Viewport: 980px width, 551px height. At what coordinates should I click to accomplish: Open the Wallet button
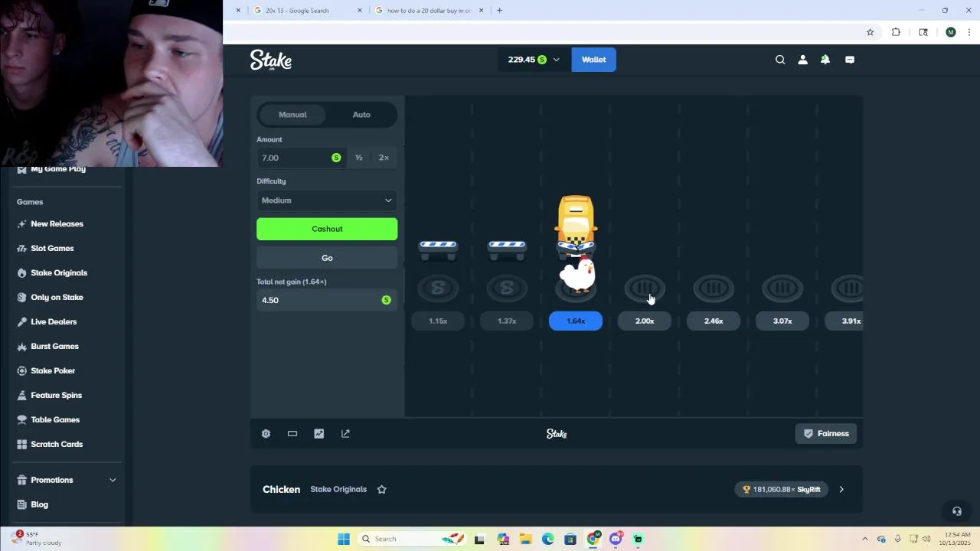click(593, 60)
